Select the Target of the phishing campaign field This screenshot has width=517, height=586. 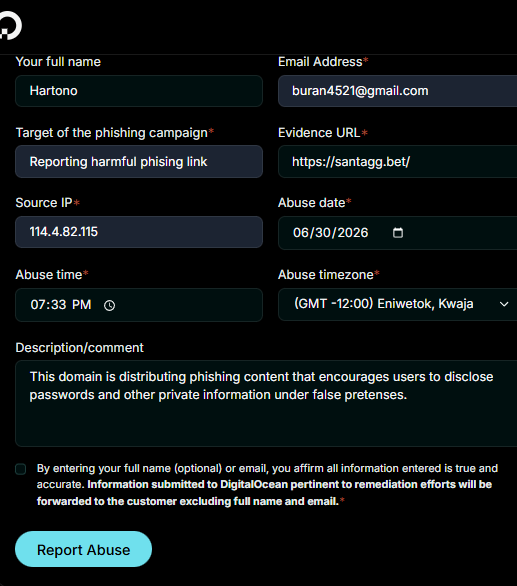pyautogui.click(x=139, y=161)
